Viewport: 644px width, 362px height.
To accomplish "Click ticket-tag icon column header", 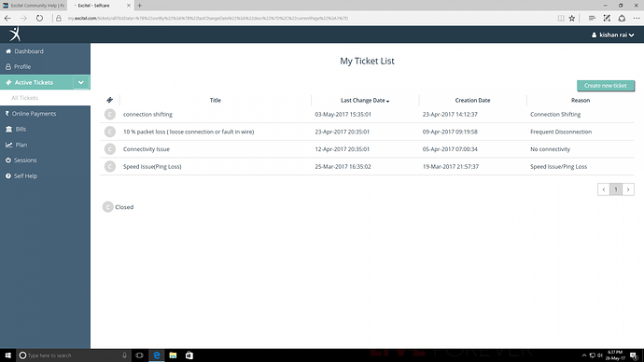I will (x=109, y=100).
